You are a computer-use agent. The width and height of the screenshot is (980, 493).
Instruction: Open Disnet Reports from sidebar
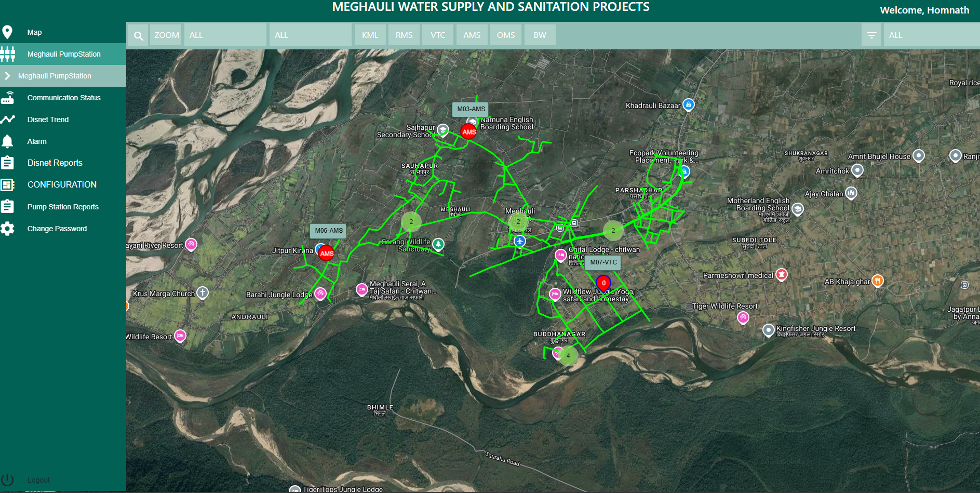[55, 163]
